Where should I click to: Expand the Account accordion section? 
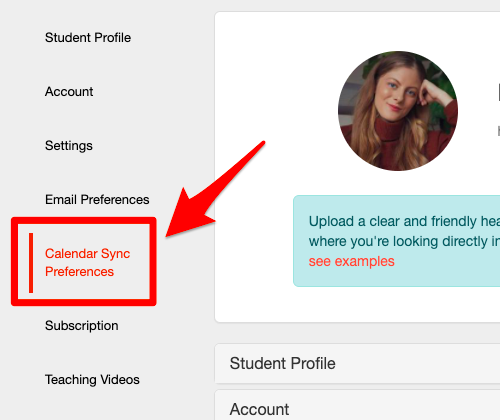pyautogui.click(x=357, y=406)
